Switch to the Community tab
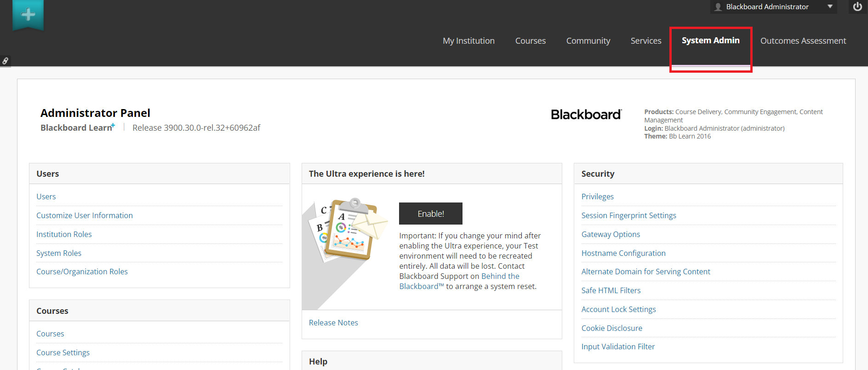 coord(588,41)
